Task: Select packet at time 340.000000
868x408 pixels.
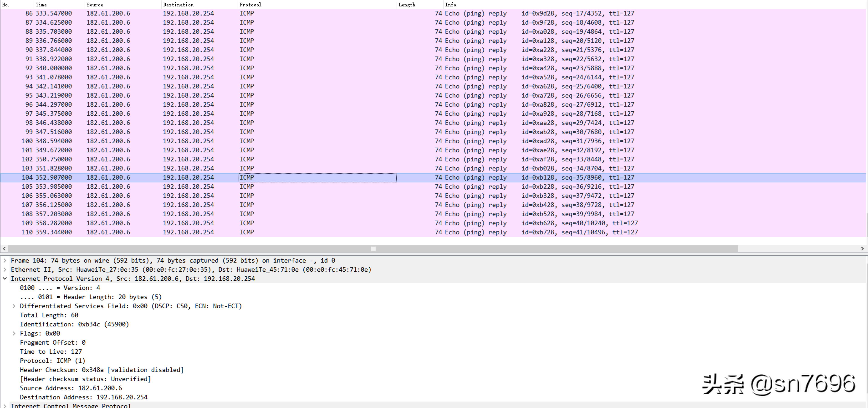Action: point(433,68)
